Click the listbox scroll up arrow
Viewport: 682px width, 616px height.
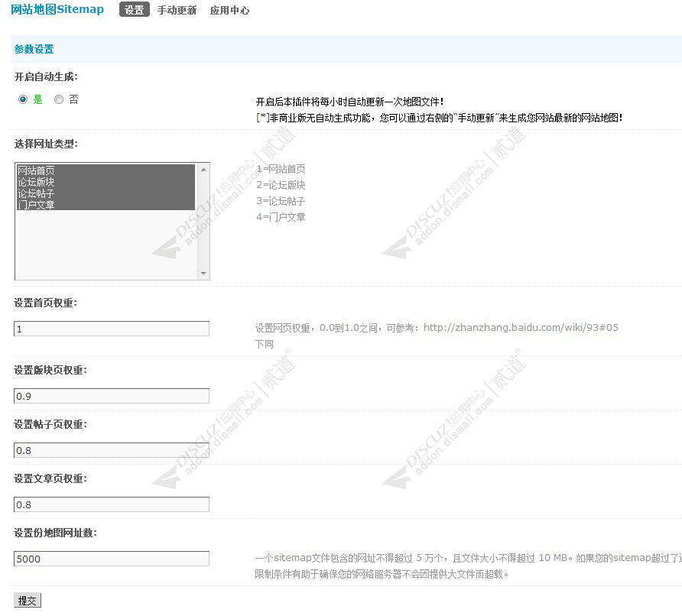click(203, 170)
